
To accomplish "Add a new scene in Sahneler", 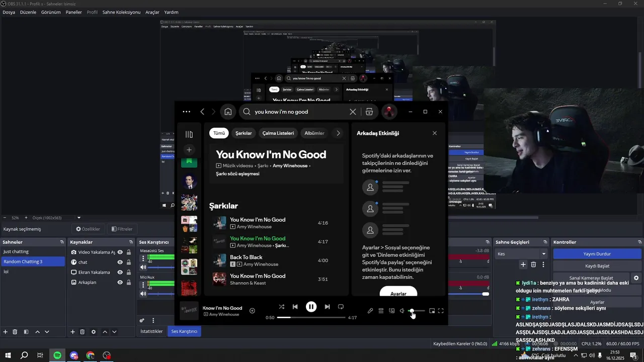I will (6, 332).
